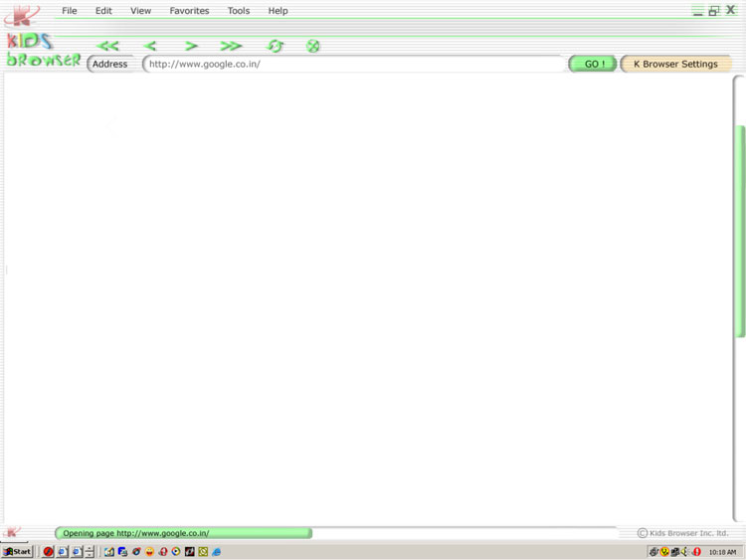Screen dimensions: 746x560
Task: Open the Tools menu
Action: click(239, 11)
